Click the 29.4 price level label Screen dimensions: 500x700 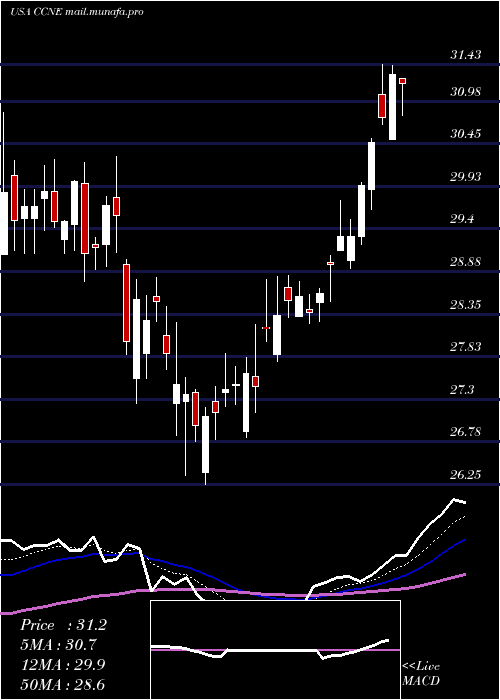tap(462, 219)
